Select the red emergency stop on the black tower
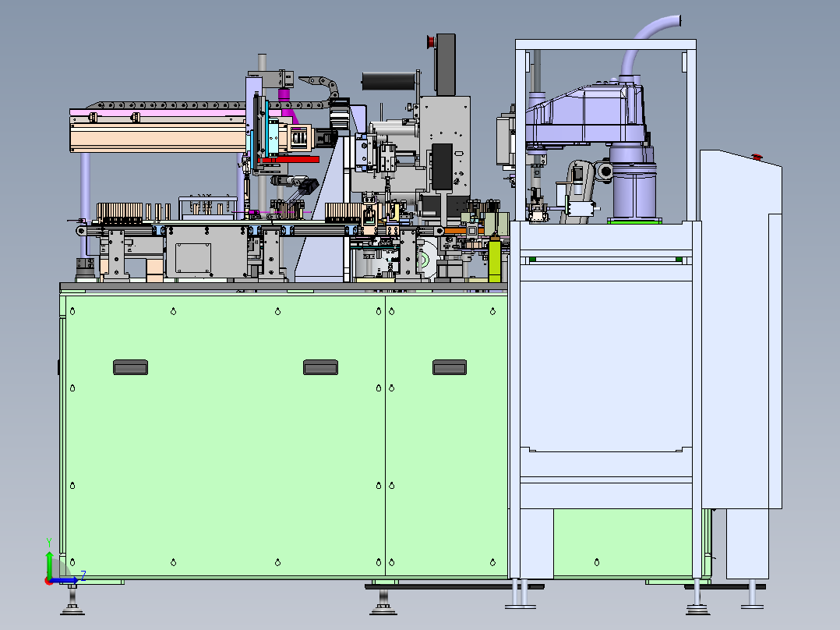This screenshot has width=840, height=630. [431, 41]
